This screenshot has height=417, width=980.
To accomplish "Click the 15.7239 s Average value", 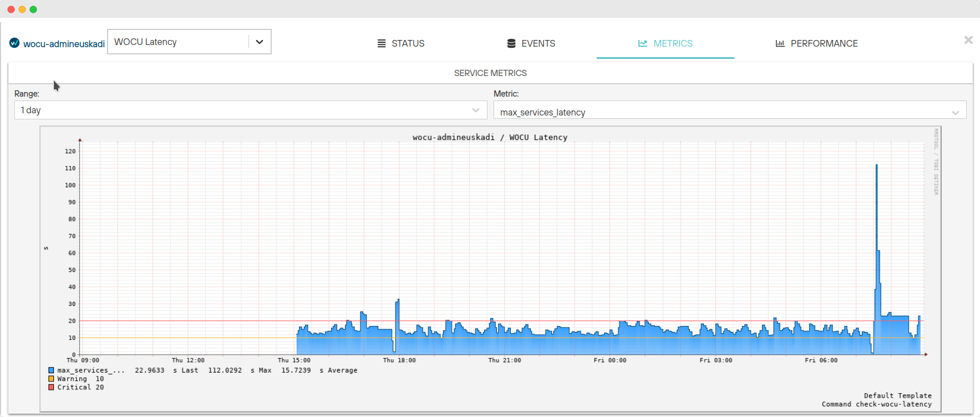I will point(319,370).
